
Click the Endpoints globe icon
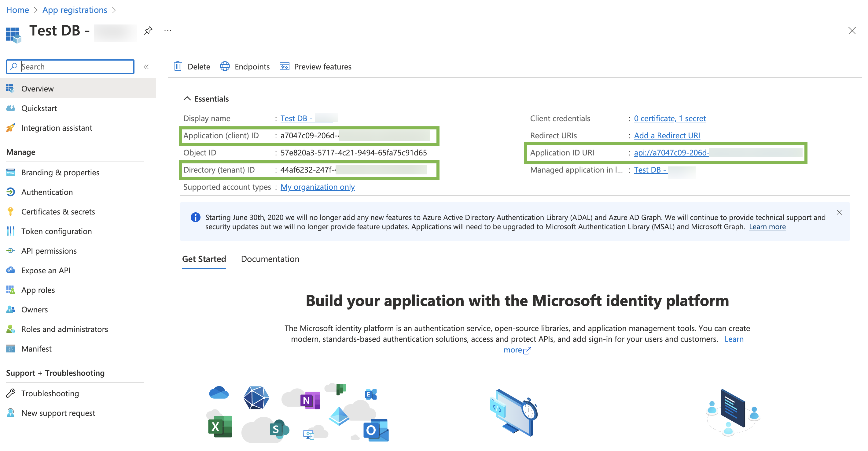tap(225, 66)
